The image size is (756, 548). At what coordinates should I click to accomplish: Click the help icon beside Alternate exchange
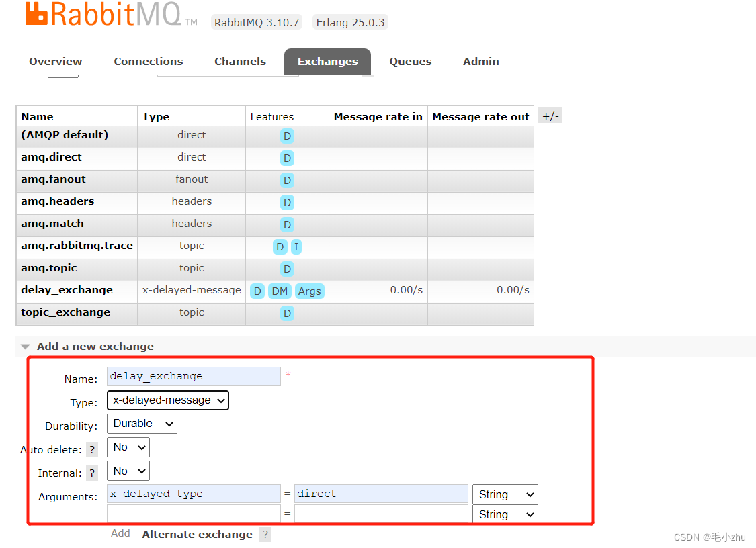(265, 534)
